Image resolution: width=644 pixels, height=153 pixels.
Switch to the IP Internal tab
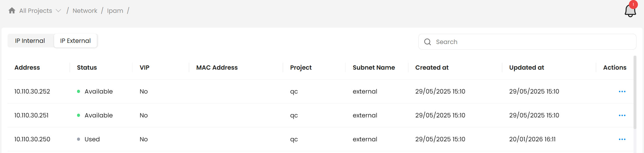pyautogui.click(x=30, y=41)
